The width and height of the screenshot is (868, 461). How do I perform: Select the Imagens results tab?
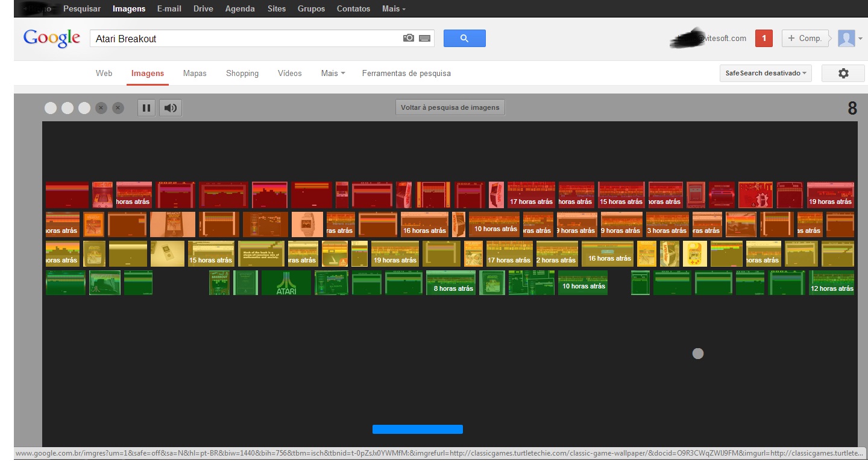148,73
